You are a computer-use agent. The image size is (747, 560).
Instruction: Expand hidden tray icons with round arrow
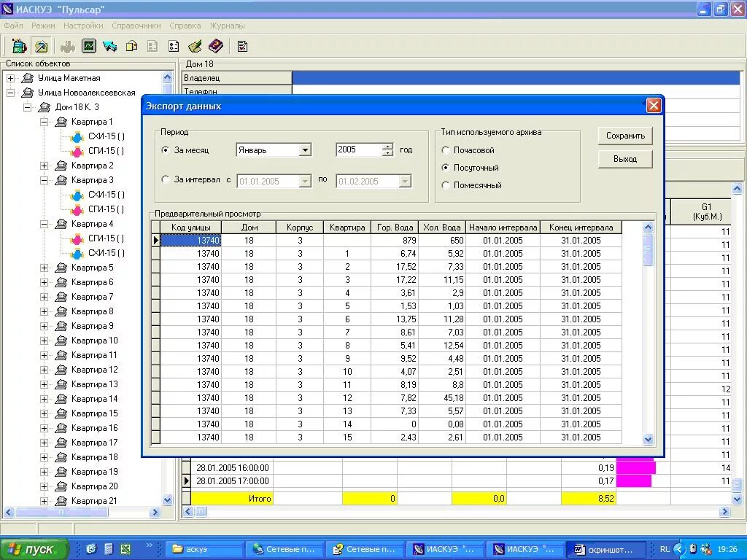point(679,549)
